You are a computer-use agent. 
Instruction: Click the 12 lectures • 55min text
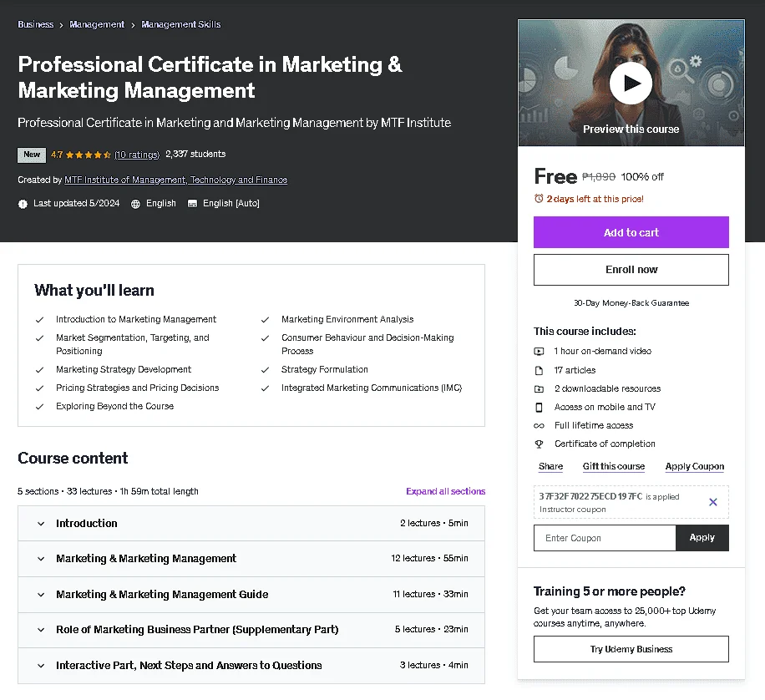[x=429, y=559]
